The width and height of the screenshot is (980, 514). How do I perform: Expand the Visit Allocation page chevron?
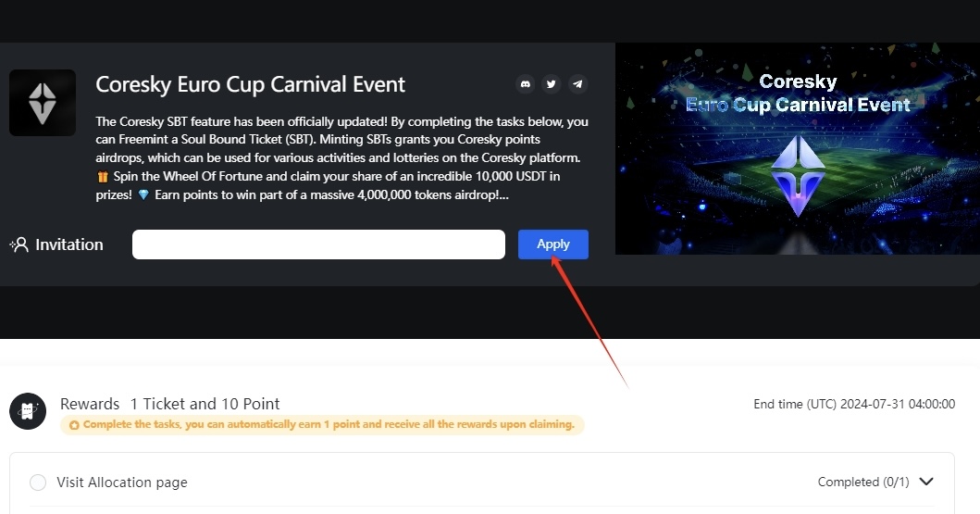[926, 482]
